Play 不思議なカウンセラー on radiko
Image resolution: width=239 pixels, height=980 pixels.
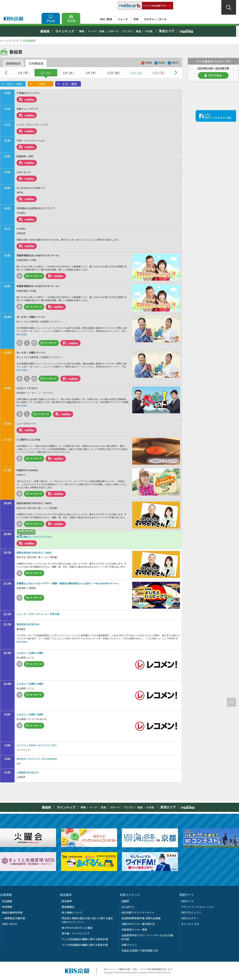pyautogui.click(x=26, y=100)
